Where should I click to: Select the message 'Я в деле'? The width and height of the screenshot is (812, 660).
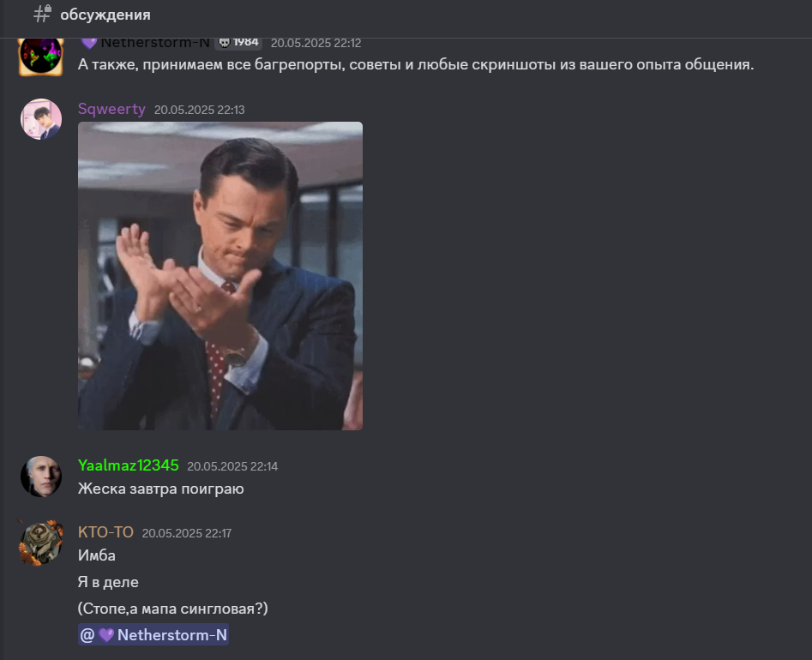pos(108,582)
